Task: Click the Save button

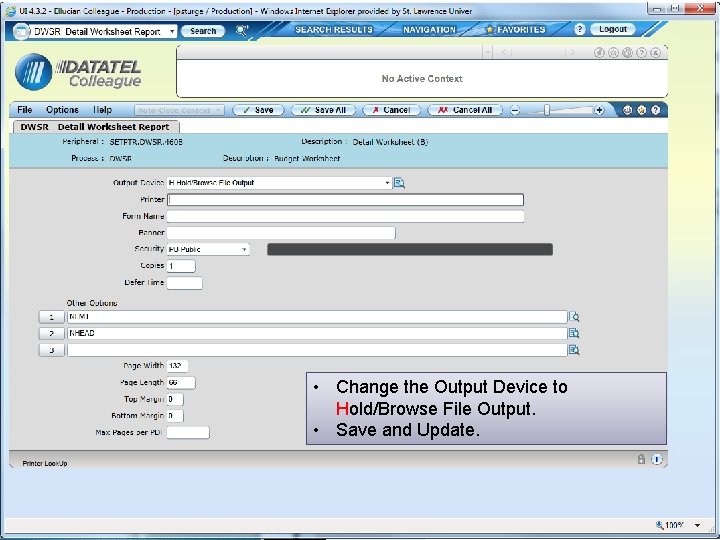Action: click(259, 110)
